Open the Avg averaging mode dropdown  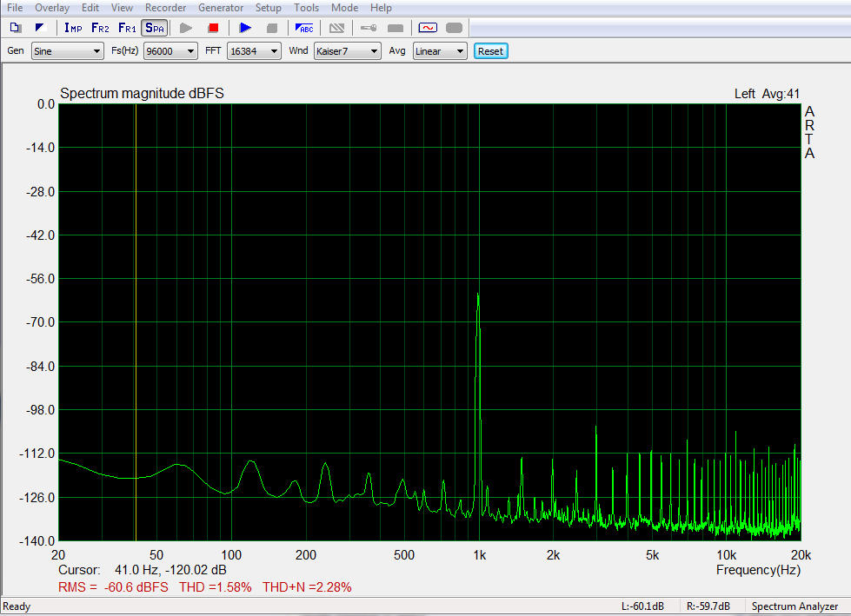(440, 51)
